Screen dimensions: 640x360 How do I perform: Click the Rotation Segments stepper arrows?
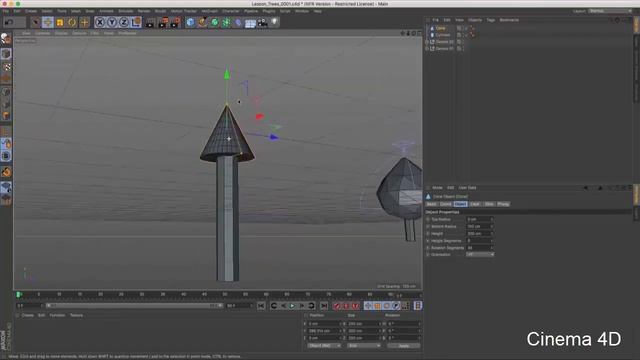pos(492,248)
